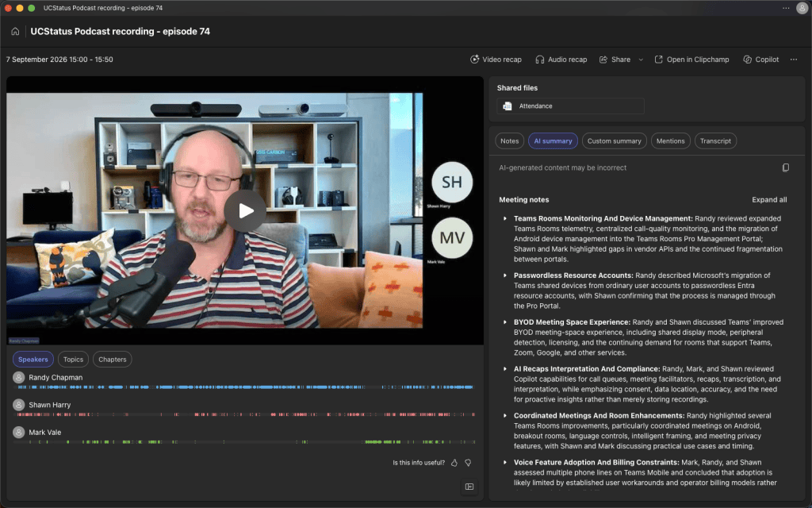Select the Mark Vale speaker name
This screenshot has width=812, height=508.
coord(44,433)
